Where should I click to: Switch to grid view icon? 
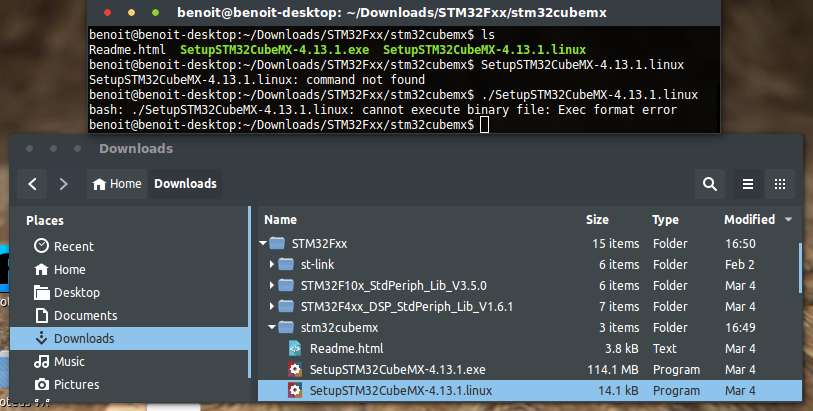pos(781,184)
